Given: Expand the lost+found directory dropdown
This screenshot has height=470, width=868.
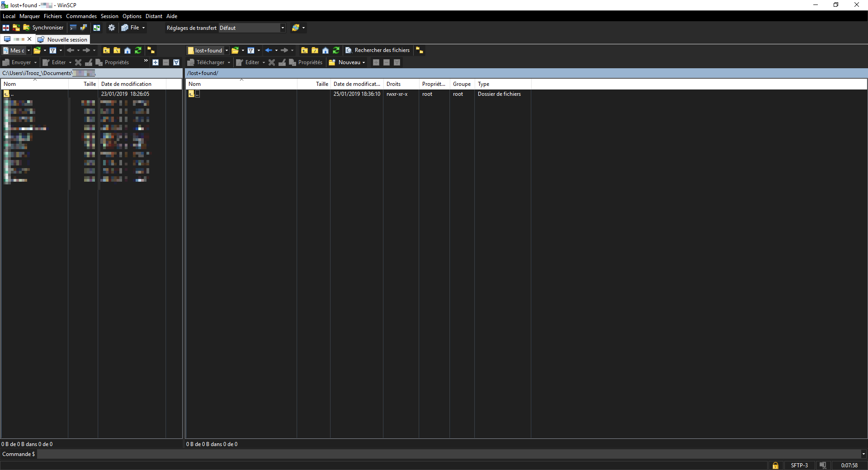Looking at the screenshot, I should [226, 50].
